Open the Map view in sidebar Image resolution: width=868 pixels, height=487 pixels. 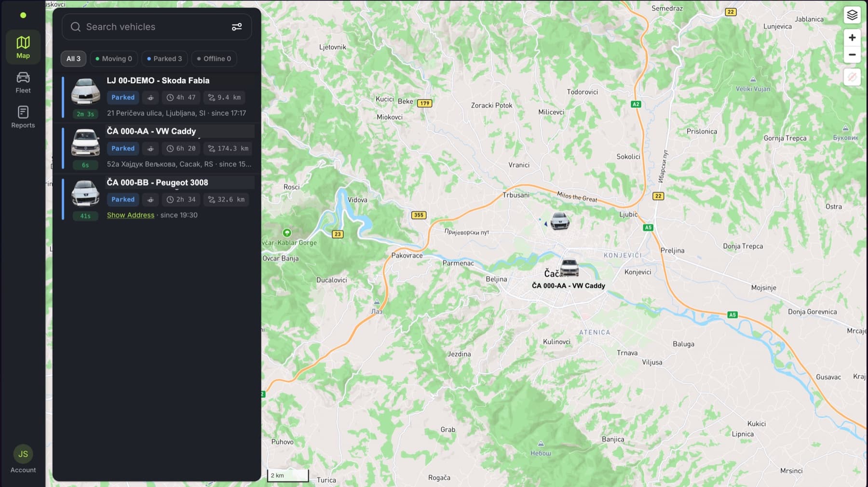click(23, 47)
